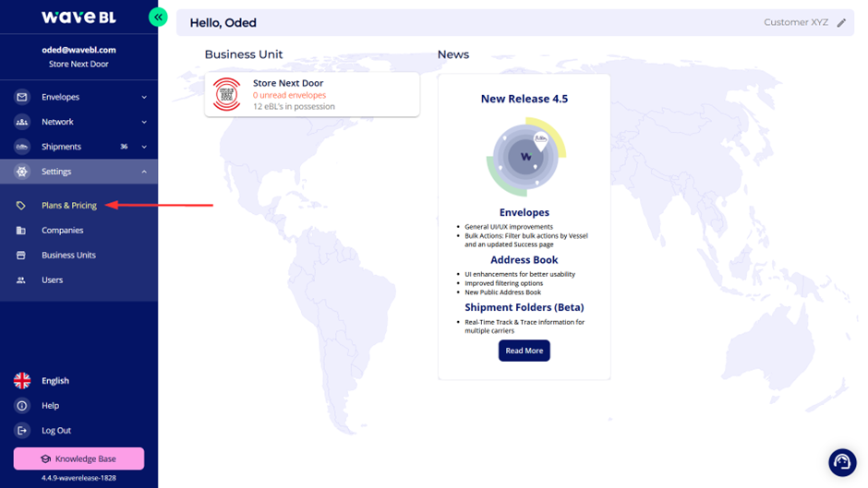
Task: Collapse the sidebar with the double-arrow button
Action: [158, 17]
